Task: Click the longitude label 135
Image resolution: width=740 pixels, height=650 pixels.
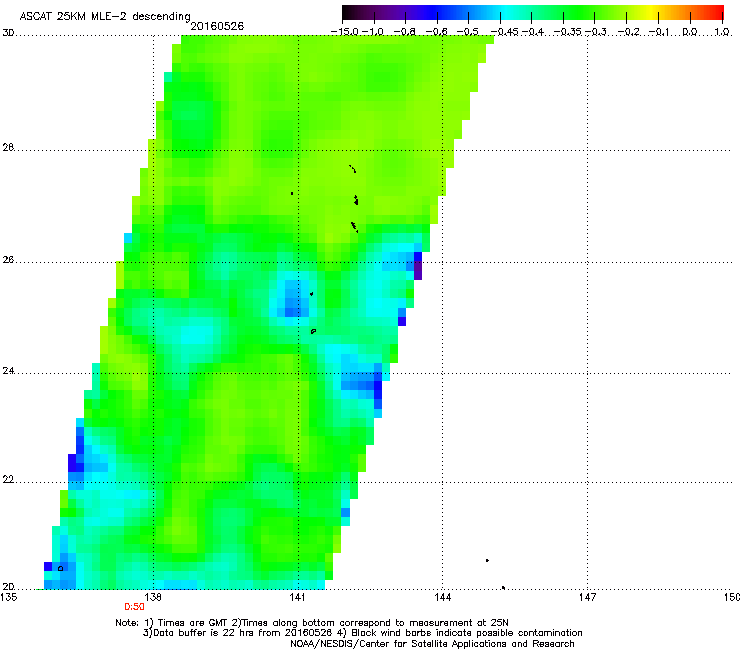Action: coord(8,598)
